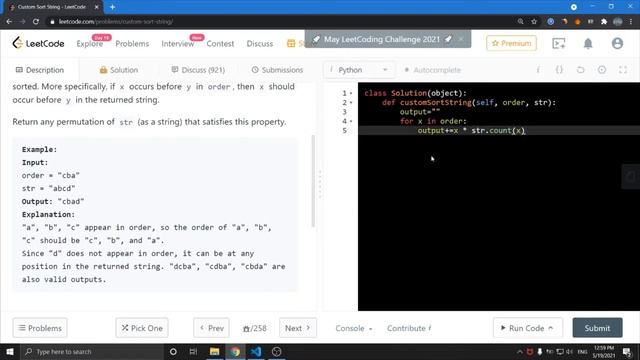Show hidden system tray icons
The height and width of the screenshot is (360, 640).
520,351
